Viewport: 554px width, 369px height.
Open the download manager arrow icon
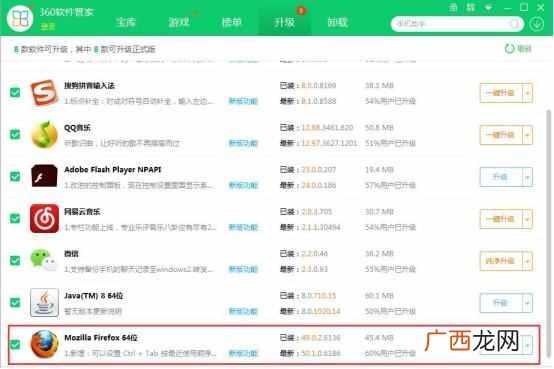pos(536,24)
